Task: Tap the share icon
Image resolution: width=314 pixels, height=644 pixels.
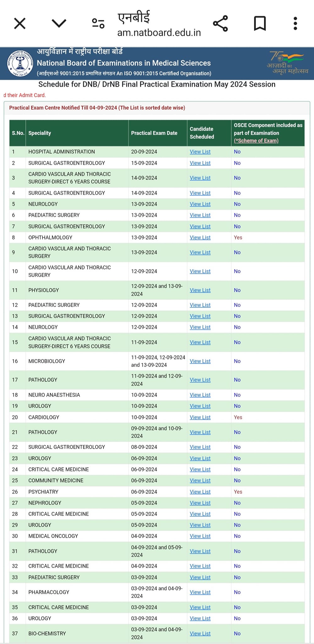Action: tap(220, 23)
